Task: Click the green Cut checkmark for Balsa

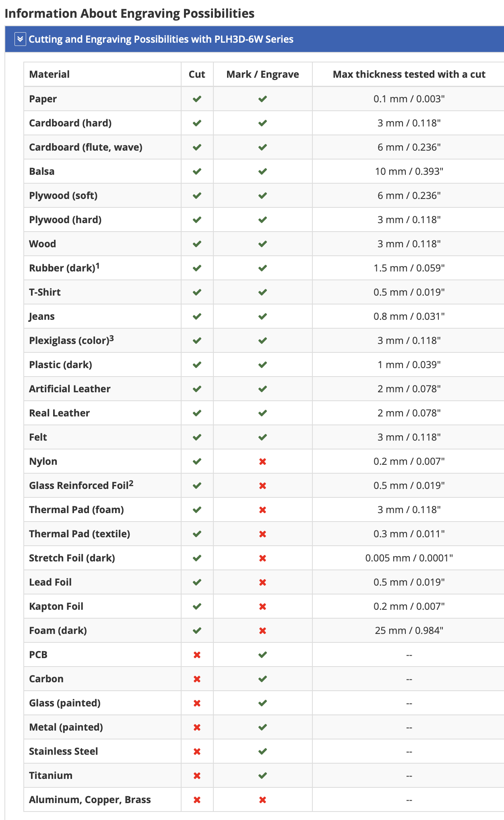Action: click(197, 171)
